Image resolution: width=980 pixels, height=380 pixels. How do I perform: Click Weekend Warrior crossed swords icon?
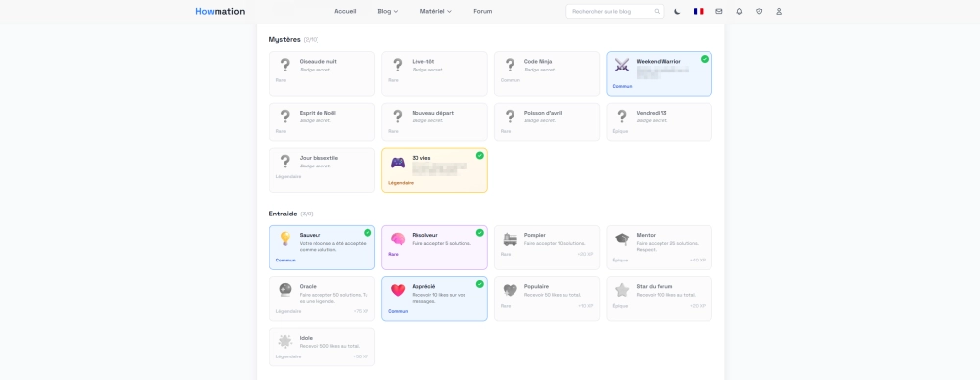pyautogui.click(x=622, y=65)
